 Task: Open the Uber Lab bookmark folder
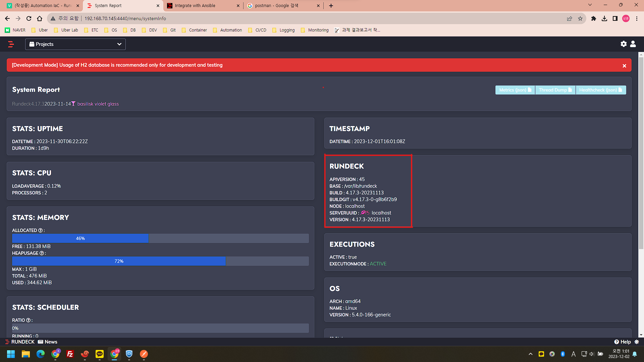tap(66, 30)
